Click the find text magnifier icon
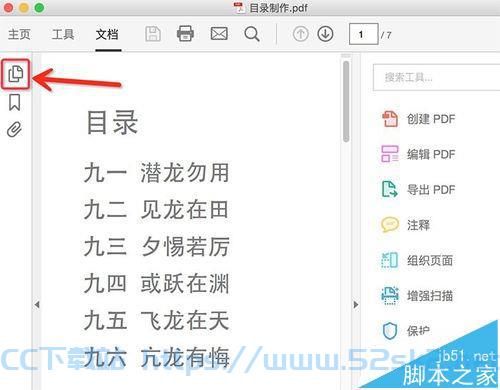 252,34
